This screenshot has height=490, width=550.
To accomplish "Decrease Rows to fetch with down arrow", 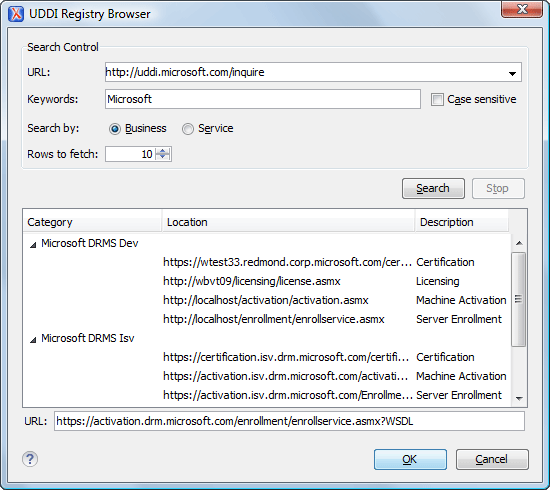I will pos(162,157).
